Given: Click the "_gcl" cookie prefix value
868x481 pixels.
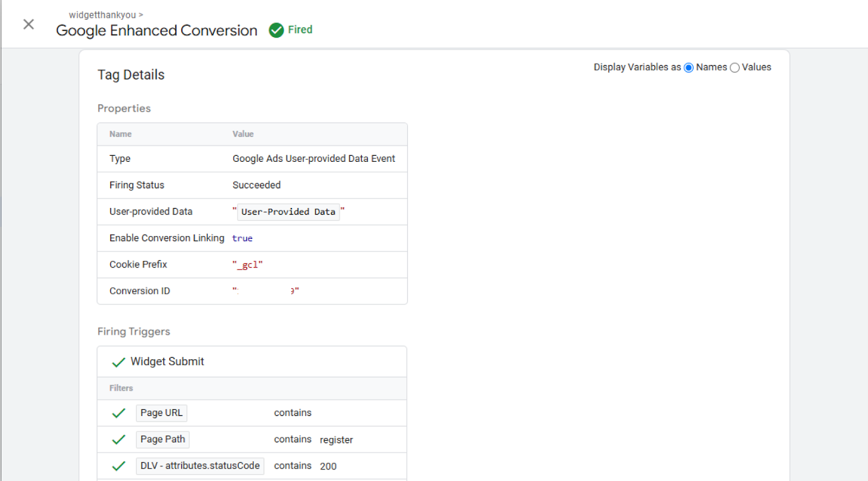Looking at the screenshot, I should pos(247,264).
